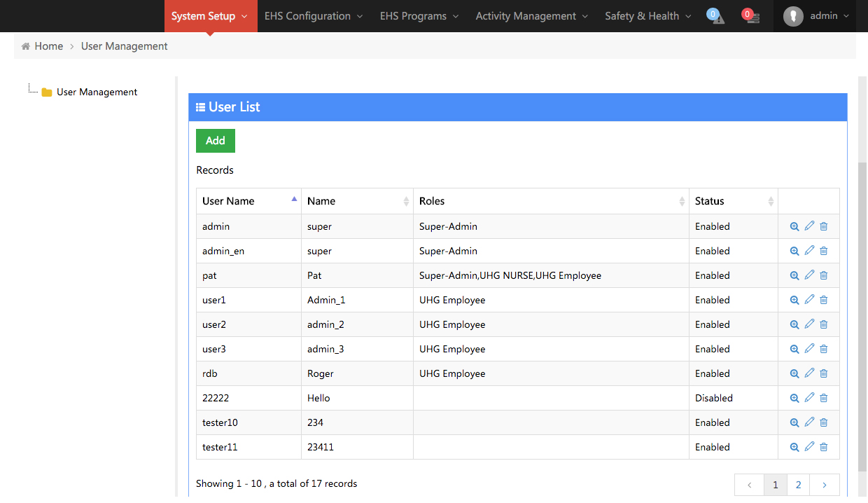Open the EHS Programs menu

pyautogui.click(x=419, y=16)
